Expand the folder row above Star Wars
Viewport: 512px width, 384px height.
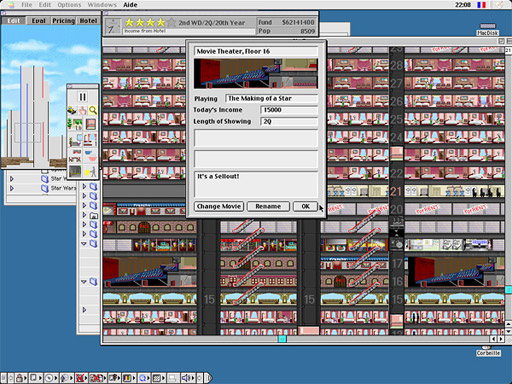pyautogui.click(x=12, y=179)
